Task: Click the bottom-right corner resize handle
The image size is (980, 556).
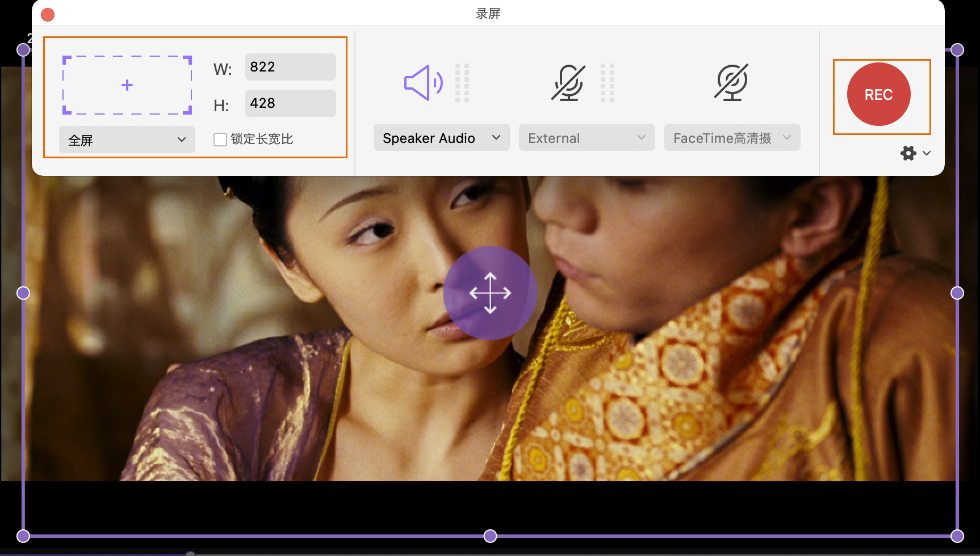Action: pos(957,536)
